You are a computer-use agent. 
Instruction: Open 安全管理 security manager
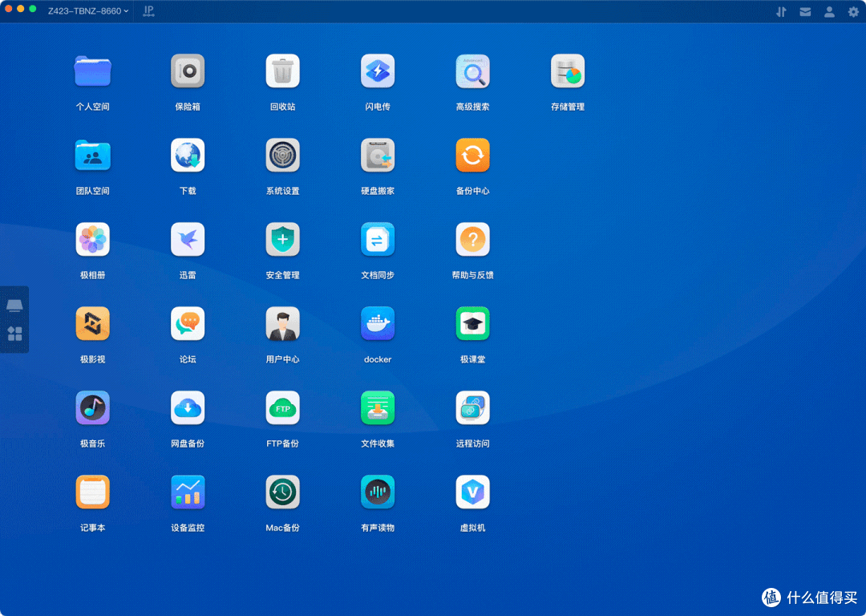tap(283, 239)
